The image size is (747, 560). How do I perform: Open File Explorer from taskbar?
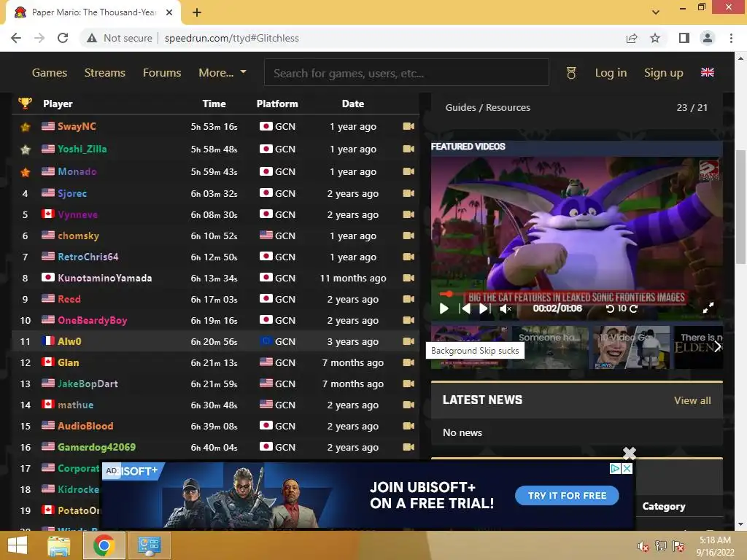pos(58,545)
